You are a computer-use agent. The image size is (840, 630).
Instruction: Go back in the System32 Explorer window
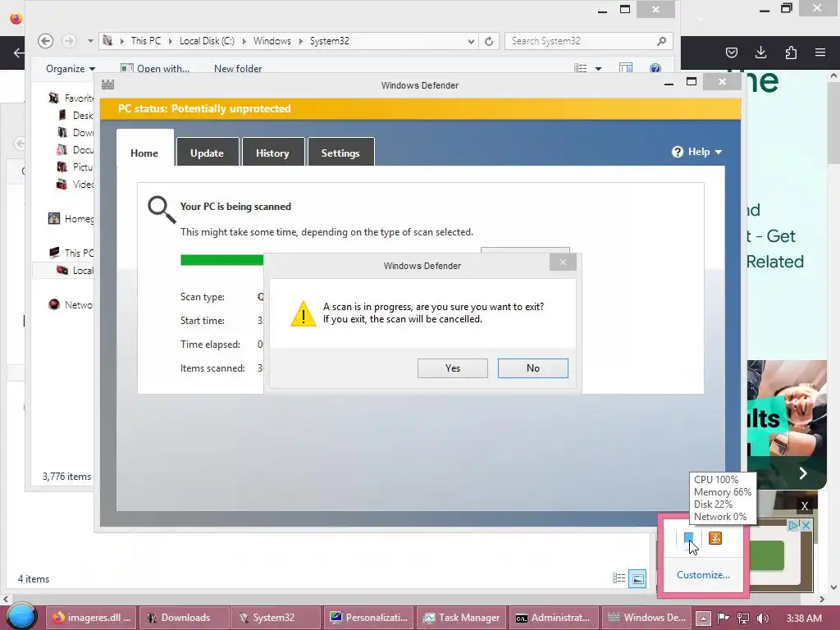pyautogui.click(x=46, y=41)
